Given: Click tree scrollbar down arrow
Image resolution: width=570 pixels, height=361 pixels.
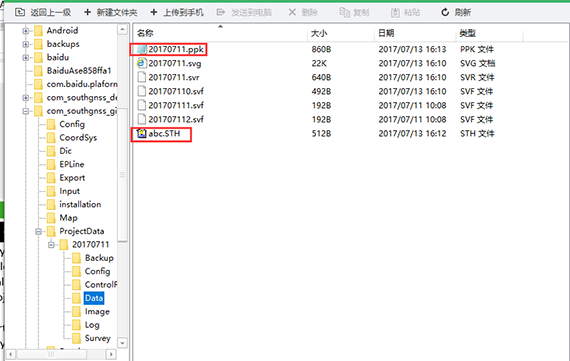Looking at the screenshot, I should (123, 343).
